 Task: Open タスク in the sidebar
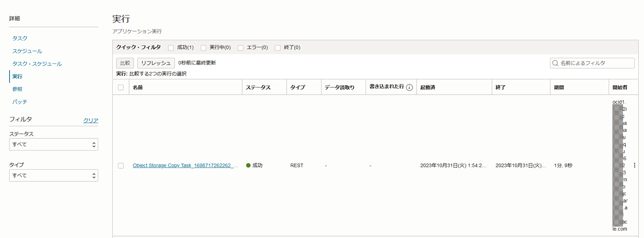(20, 38)
